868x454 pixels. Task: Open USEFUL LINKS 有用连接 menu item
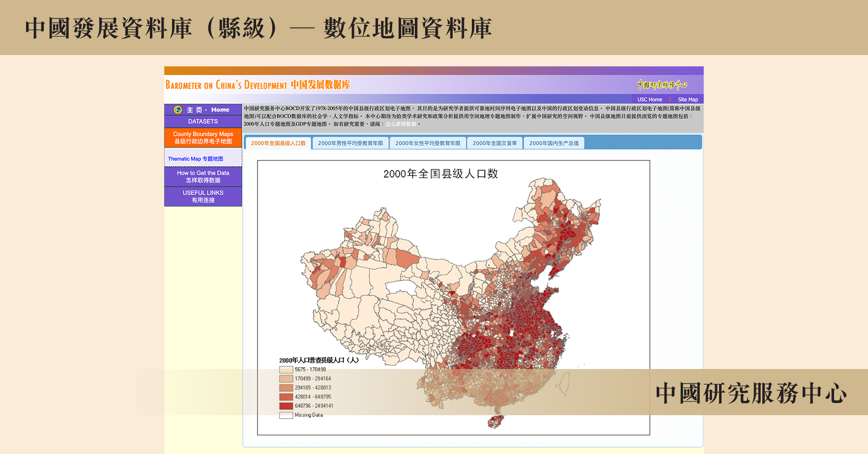[x=203, y=197]
